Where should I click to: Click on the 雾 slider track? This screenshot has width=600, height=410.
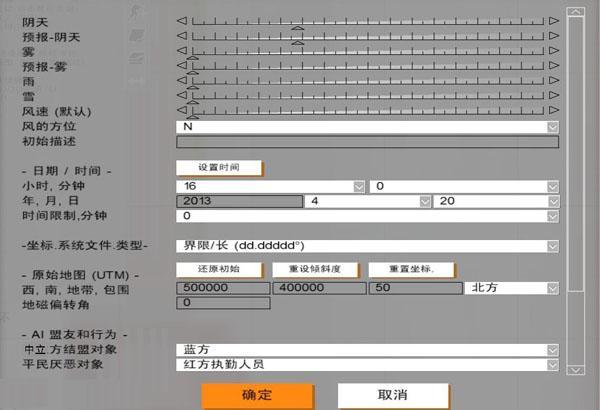pos(368,51)
